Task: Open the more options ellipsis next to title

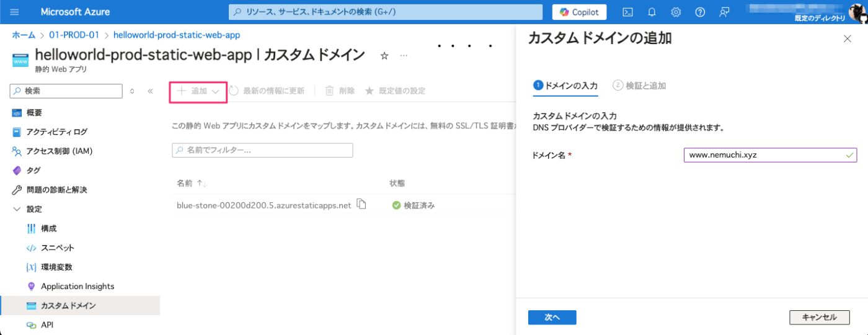Action: pyautogui.click(x=404, y=56)
